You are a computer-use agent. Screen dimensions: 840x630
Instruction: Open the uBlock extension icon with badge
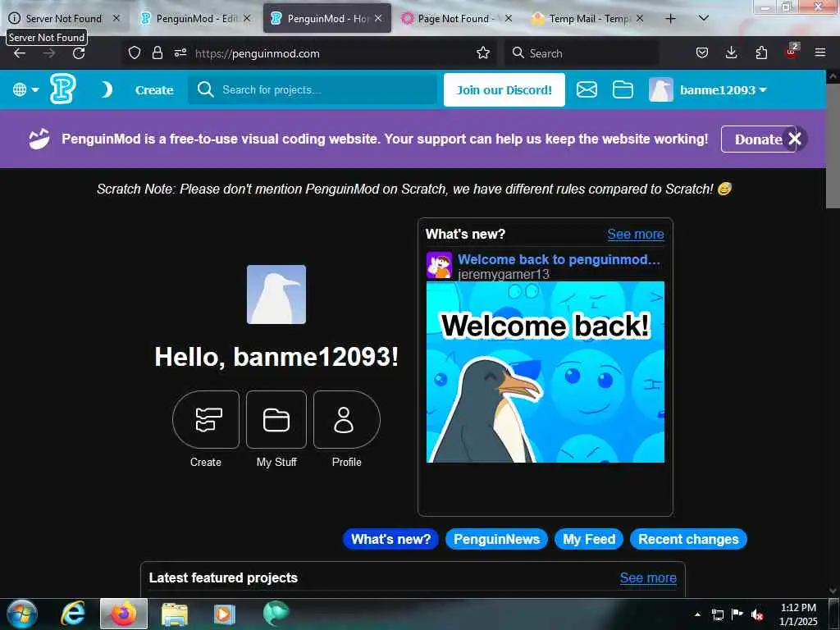(x=792, y=52)
